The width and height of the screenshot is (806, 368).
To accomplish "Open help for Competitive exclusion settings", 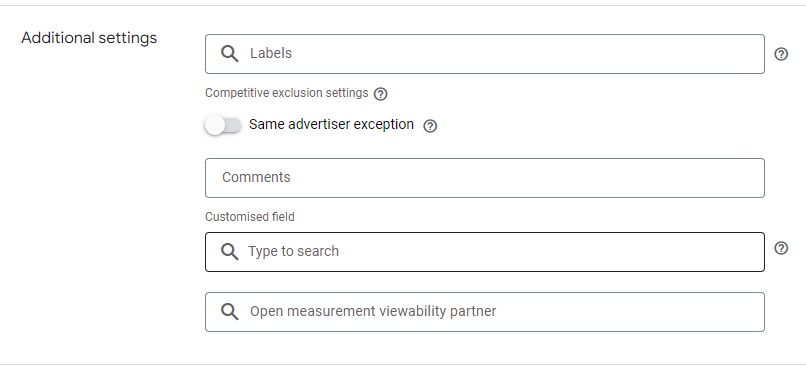I will [x=380, y=94].
